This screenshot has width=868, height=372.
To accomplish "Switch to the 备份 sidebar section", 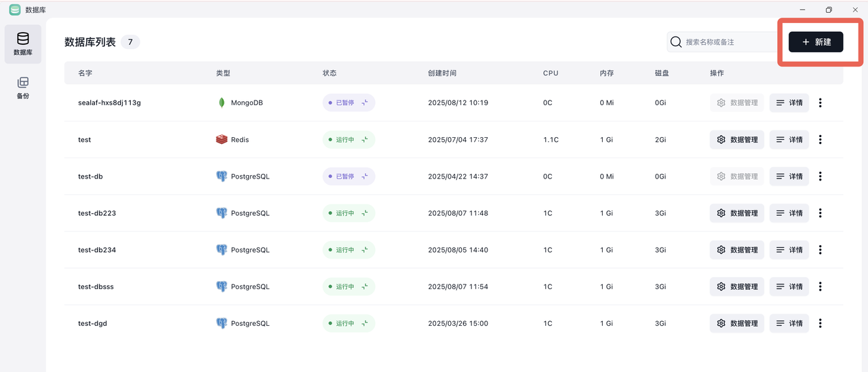I will [x=22, y=88].
